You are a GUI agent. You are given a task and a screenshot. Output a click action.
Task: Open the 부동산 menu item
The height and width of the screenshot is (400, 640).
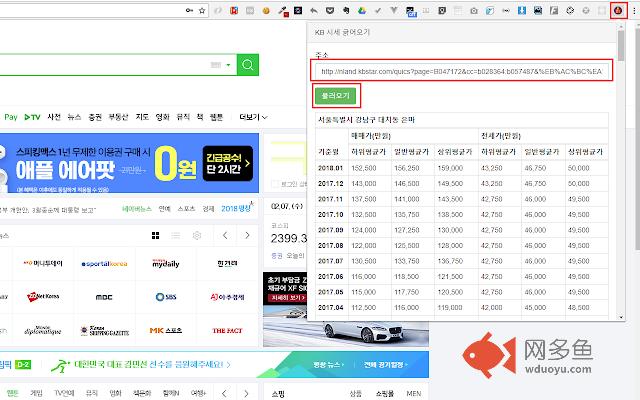[x=118, y=117]
